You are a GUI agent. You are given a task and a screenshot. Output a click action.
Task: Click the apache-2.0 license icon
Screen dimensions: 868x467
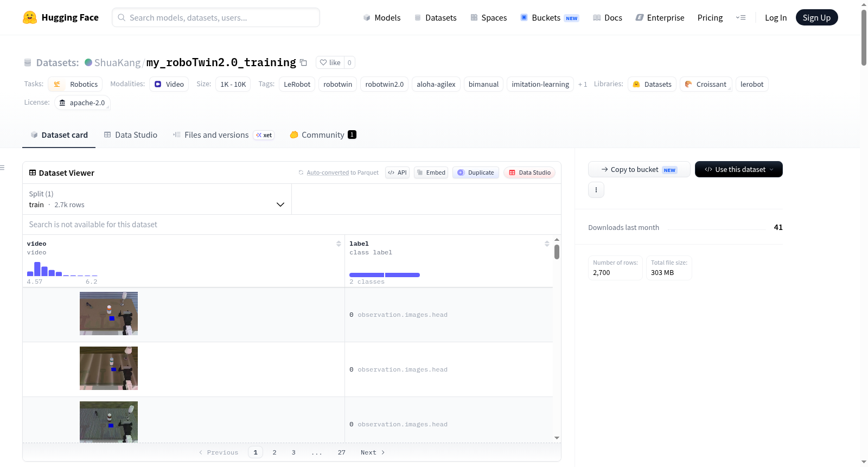pos(62,103)
